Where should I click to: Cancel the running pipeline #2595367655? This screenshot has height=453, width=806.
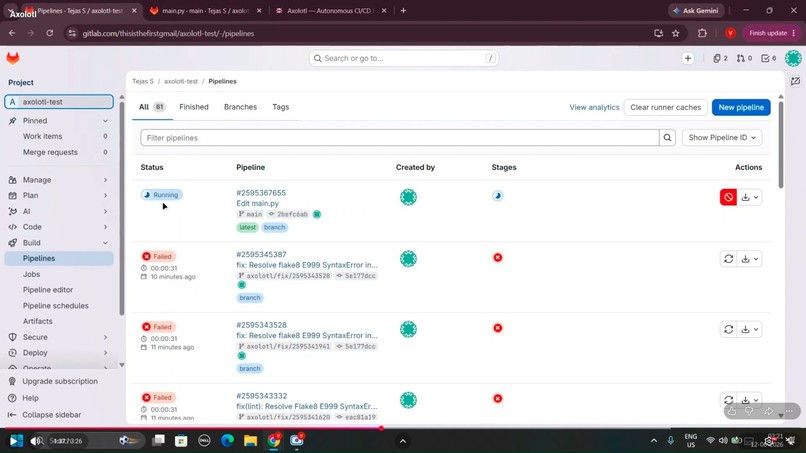[x=728, y=197]
